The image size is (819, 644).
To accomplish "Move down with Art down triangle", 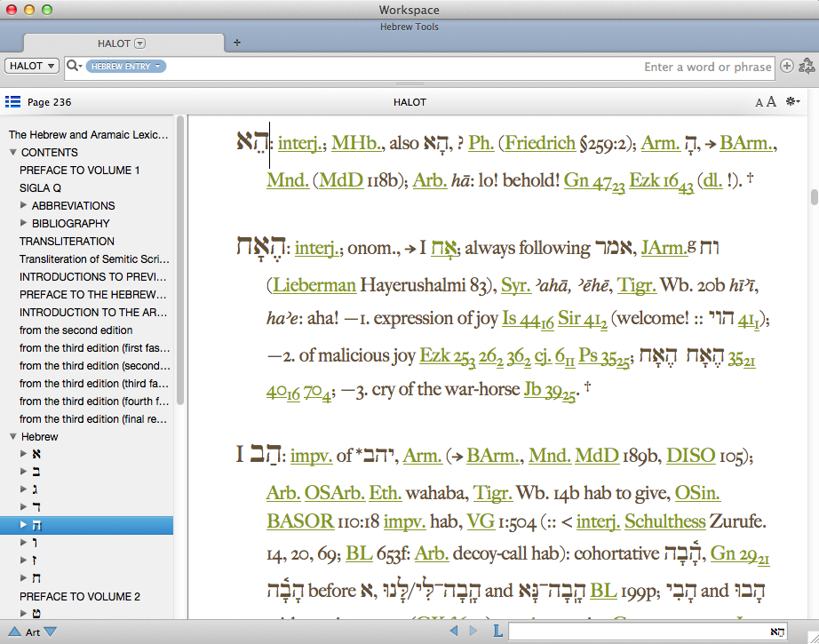I will [x=51, y=632].
